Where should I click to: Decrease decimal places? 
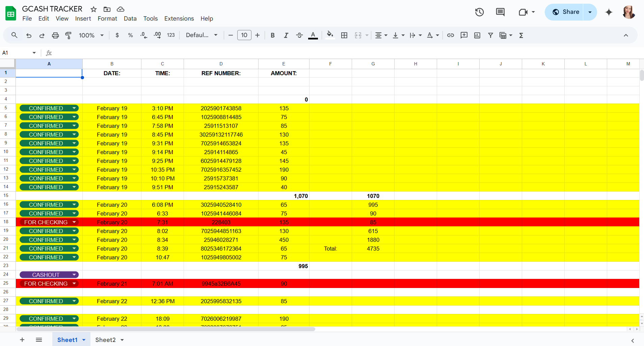[144, 35]
